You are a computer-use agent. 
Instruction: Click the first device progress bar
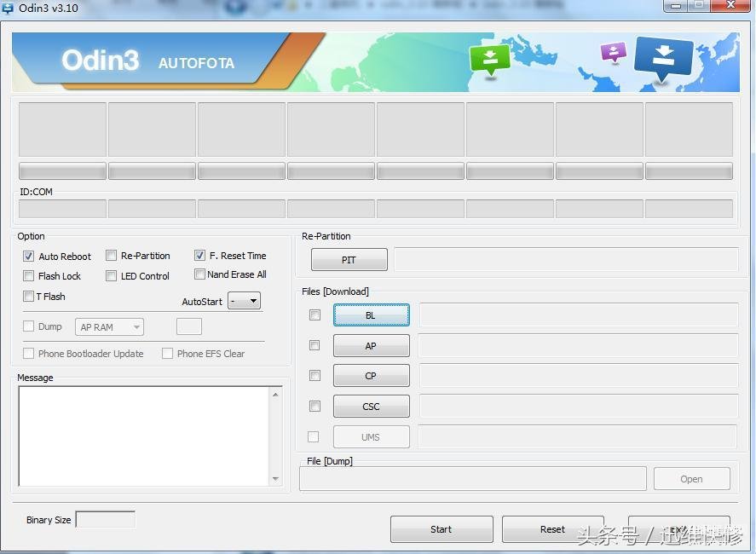[63, 170]
